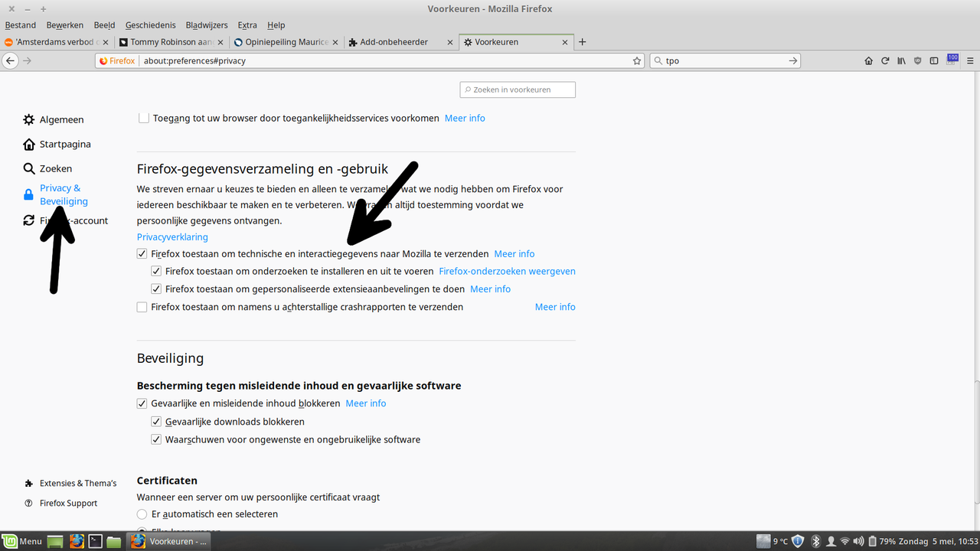Viewport: 980px width, 551px height.
Task: Open the Privacyverklaring link
Action: tap(172, 237)
